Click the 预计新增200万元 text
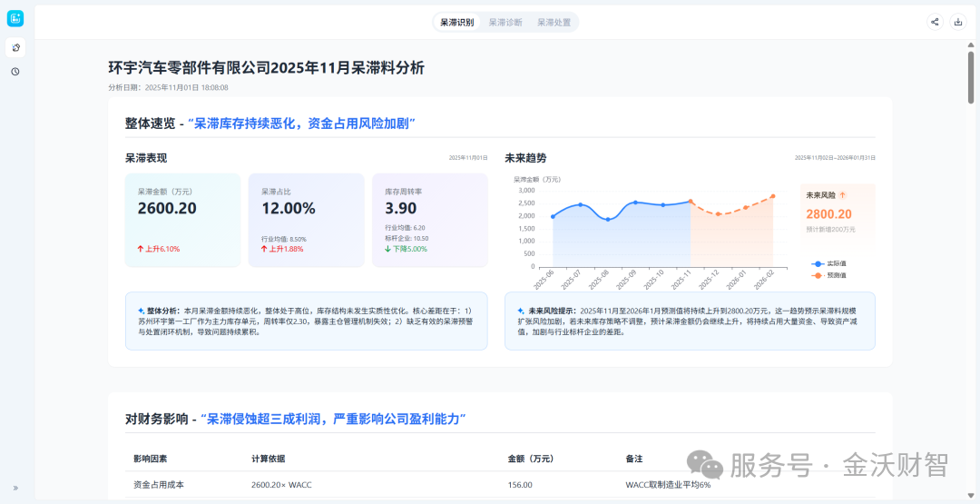The image size is (980, 504). pos(830,230)
